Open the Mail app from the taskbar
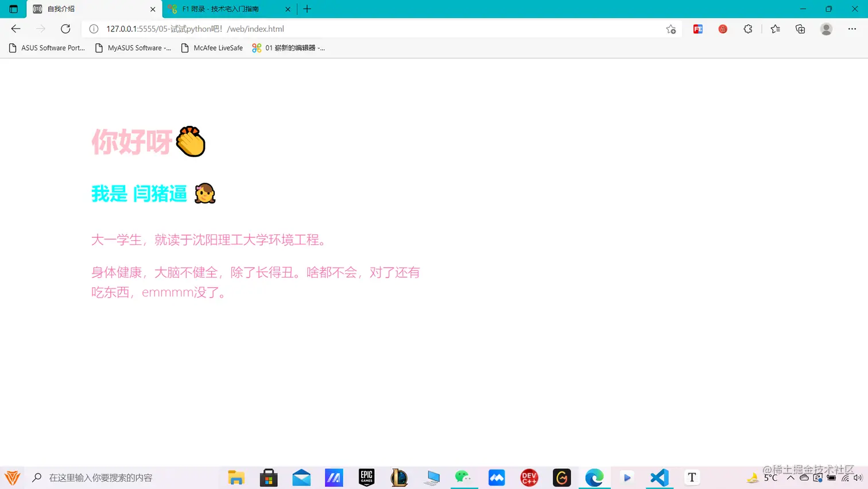868x489 pixels. 301,478
